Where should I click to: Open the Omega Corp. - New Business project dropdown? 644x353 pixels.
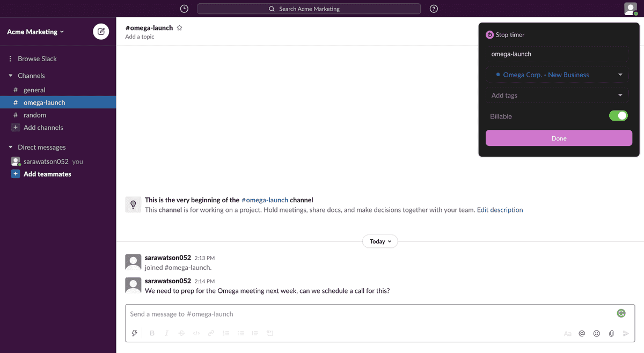(557, 74)
